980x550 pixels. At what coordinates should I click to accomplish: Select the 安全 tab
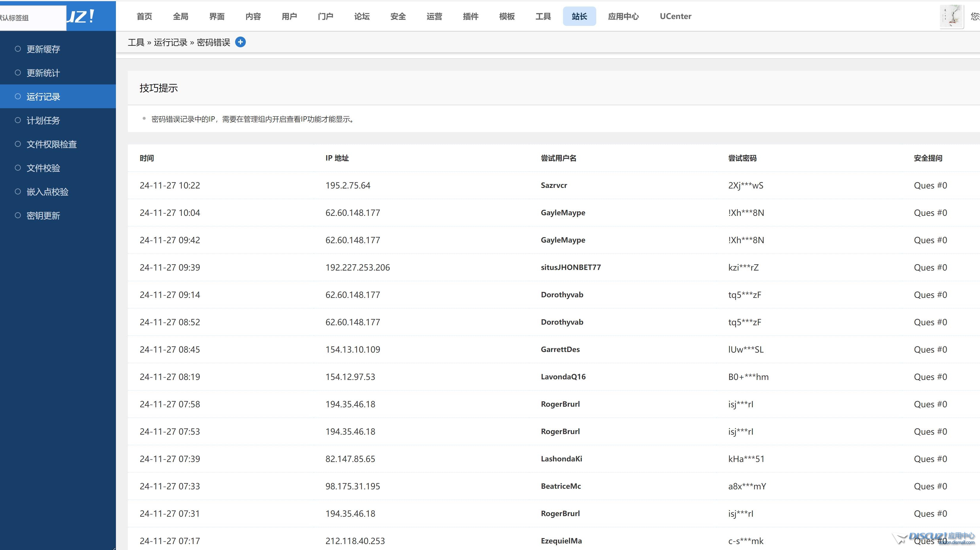(398, 16)
